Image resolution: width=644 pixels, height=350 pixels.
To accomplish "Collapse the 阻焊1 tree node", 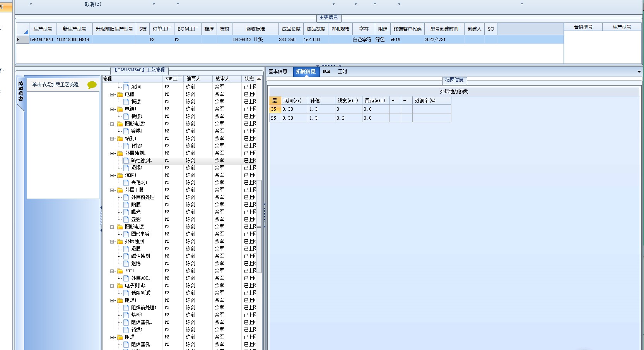I will coord(112,300).
